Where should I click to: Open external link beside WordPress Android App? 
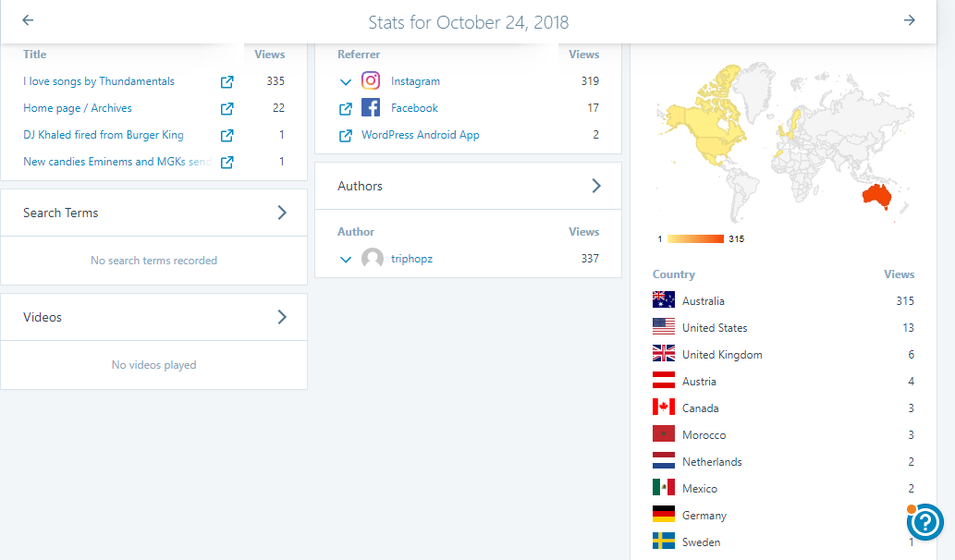click(x=346, y=136)
